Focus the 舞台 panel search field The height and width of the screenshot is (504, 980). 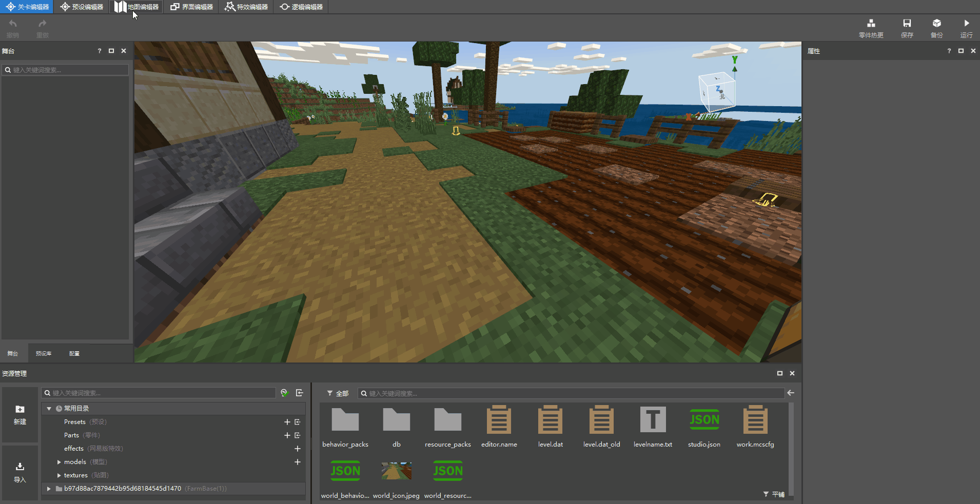pos(65,70)
